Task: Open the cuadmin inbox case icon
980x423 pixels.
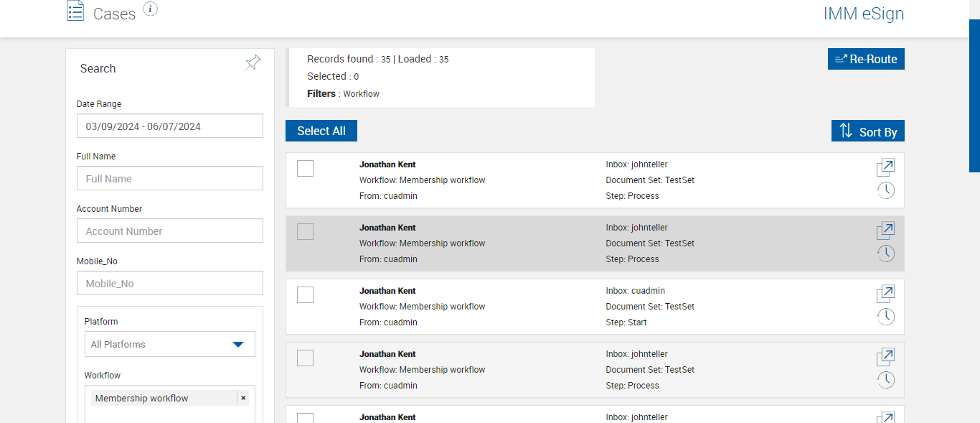Action: coord(885,294)
